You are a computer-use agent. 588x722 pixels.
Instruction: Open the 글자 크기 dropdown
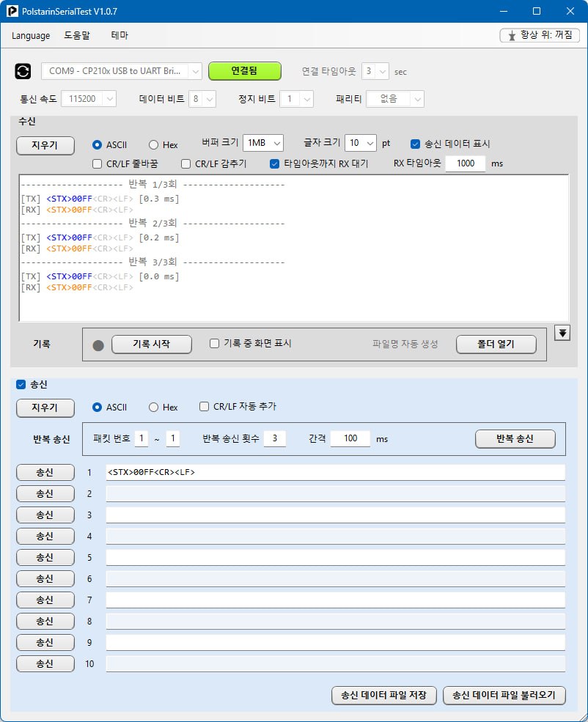click(361, 143)
